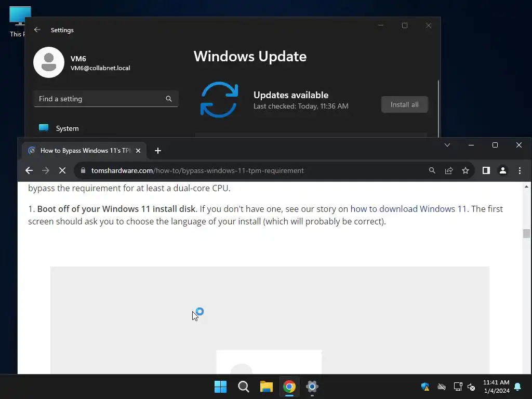
Task: Click the Settings gear on the taskbar
Action: (312, 387)
